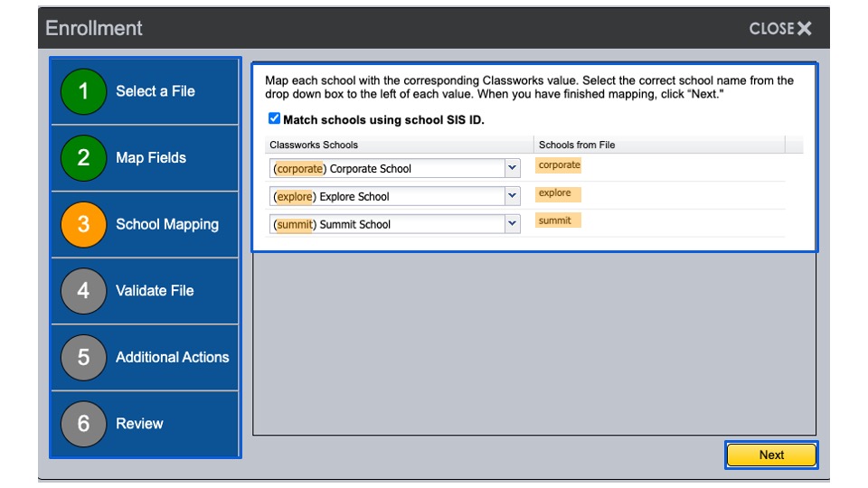
Task: Open the Corporate School dropdown
Action: (x=395, y=168)
